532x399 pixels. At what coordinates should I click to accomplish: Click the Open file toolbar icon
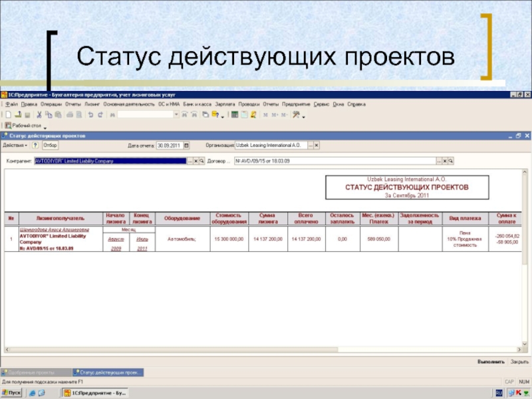pos(18,114)
